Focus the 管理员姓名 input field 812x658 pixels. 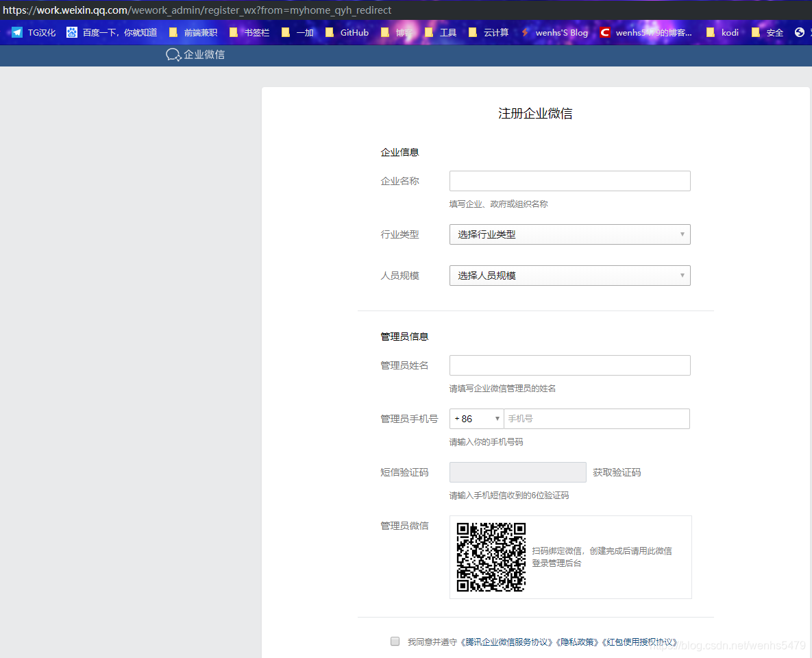click(x=569, y=365)
